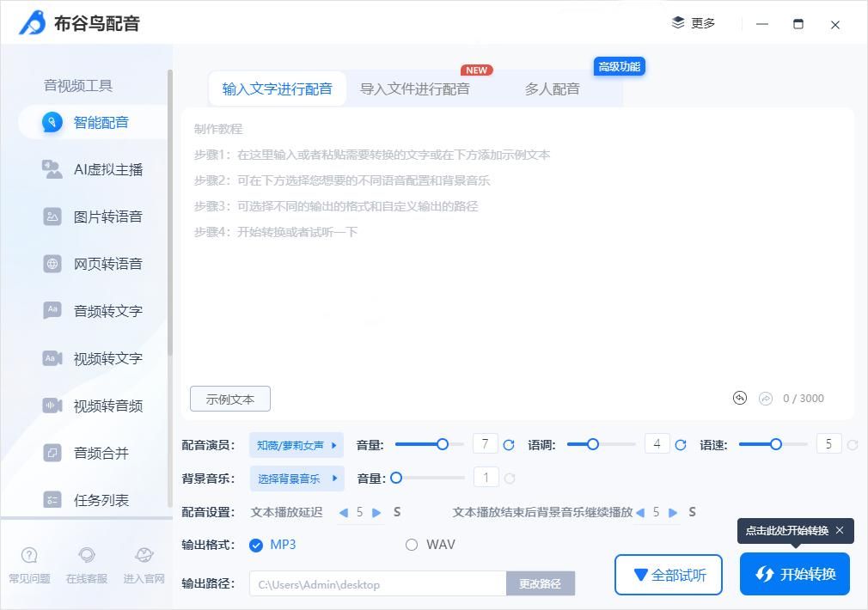This screenshot has width=868, height=610.
Task: Click the 音视频工具 sidebar heading
Action: [78, 85]
